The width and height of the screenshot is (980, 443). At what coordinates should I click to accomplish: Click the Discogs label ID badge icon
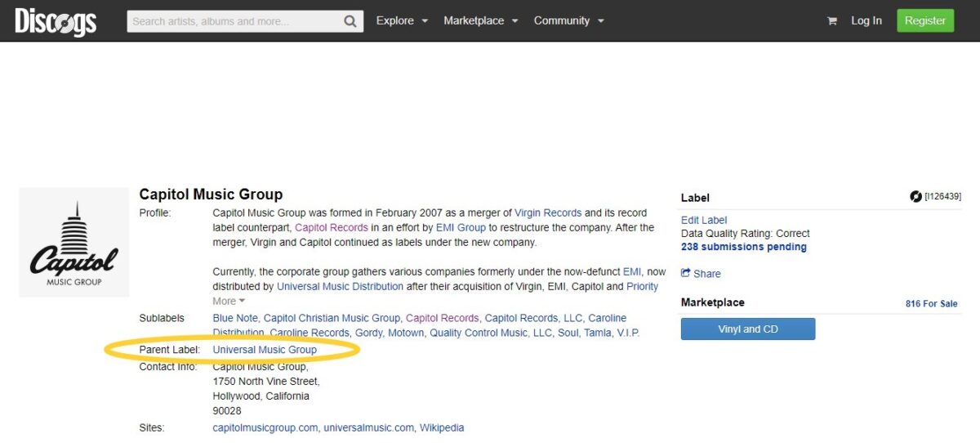click(915, 197)
